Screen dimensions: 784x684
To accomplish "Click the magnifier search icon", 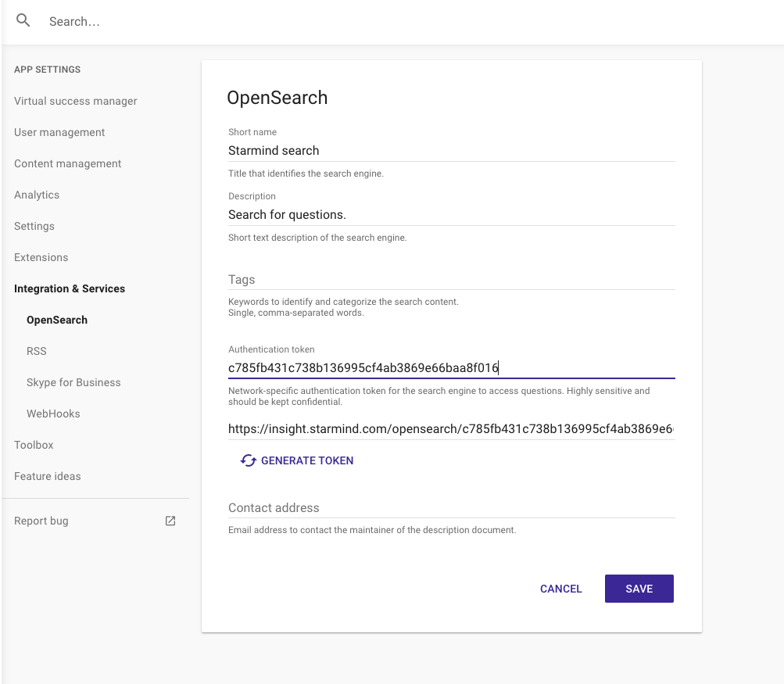I will point(23,20).
